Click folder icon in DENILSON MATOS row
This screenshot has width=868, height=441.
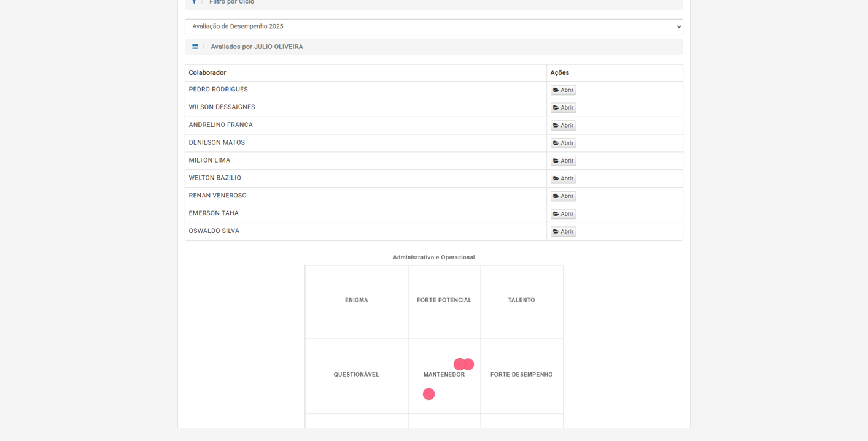point(556,144)
